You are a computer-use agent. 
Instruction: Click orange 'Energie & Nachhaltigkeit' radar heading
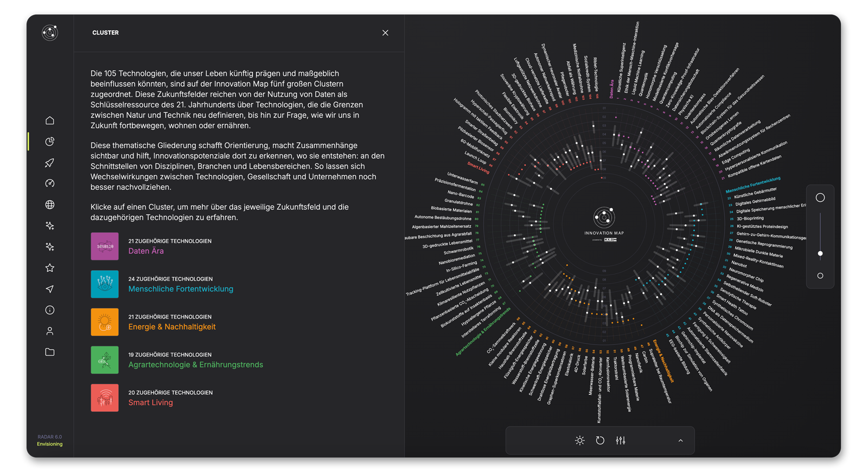(663, 361)
